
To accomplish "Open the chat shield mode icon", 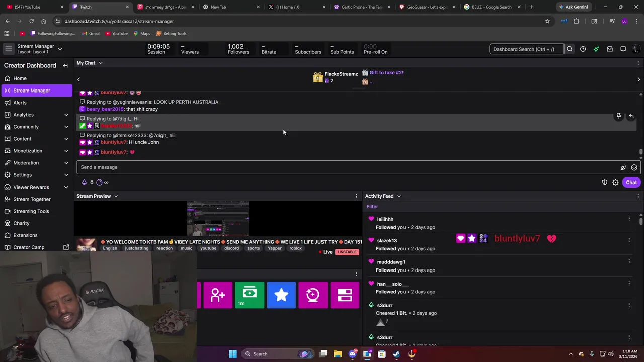I will 605,183.
